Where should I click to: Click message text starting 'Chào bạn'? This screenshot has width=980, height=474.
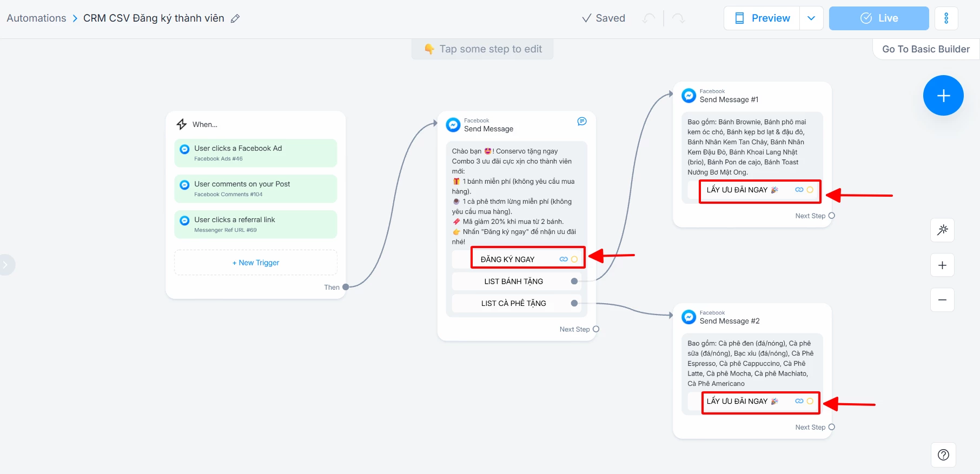(514, 196)
